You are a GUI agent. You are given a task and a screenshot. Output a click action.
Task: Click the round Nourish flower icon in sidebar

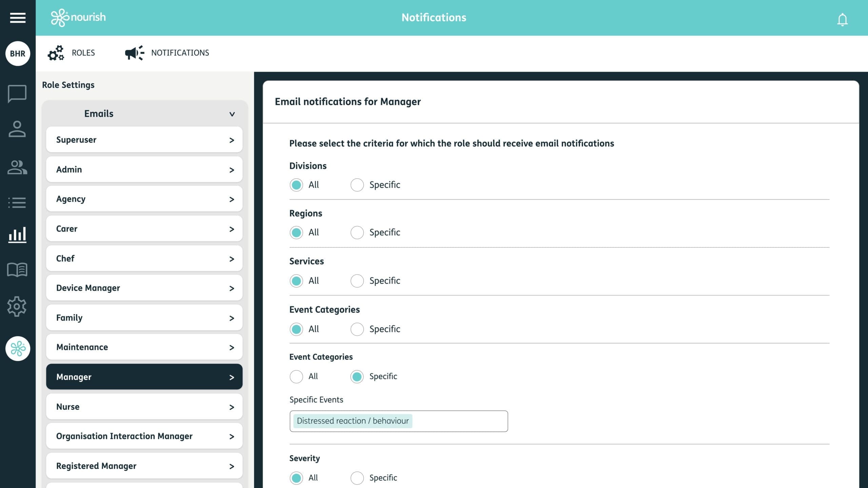coord(18,349)
